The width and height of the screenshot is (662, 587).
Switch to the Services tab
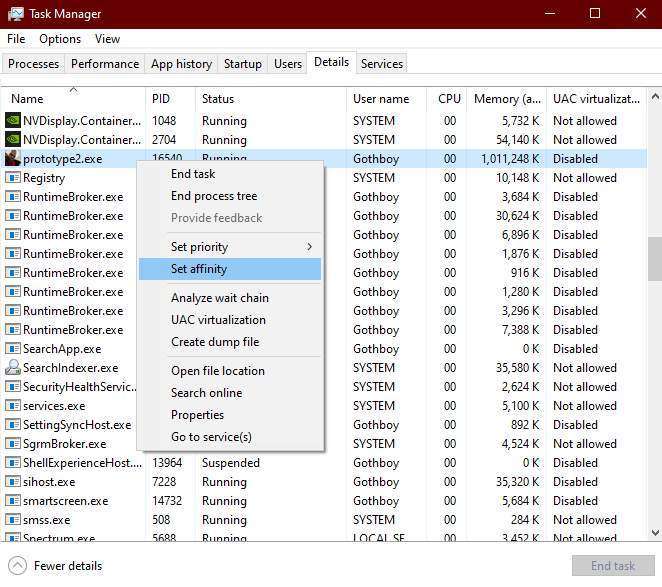382,64
